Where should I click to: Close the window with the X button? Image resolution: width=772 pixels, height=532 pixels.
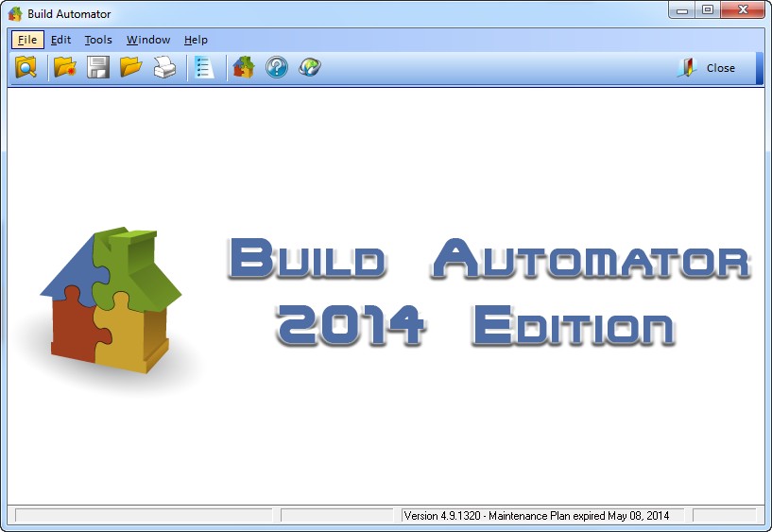[743, 10]
